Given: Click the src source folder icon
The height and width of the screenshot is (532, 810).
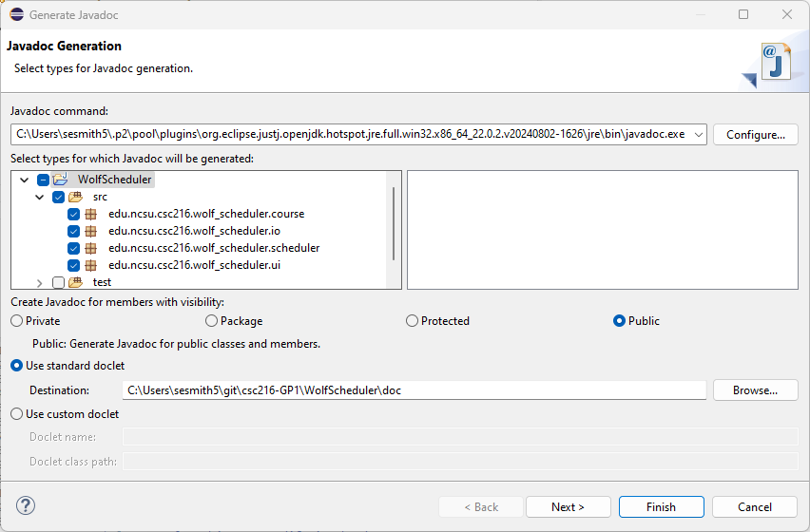Looking at the screenshot, I should 75,197.
